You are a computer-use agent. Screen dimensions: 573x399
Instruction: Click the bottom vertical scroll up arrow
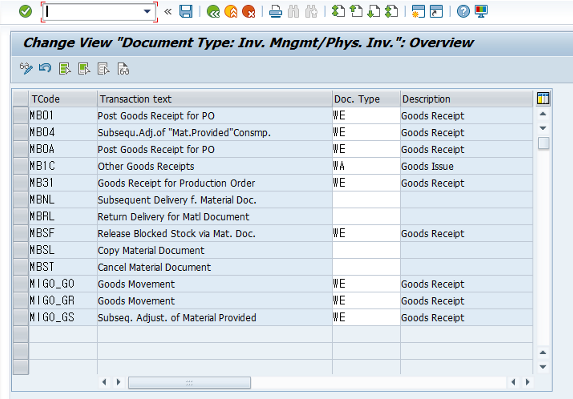[x=543, y=353]
